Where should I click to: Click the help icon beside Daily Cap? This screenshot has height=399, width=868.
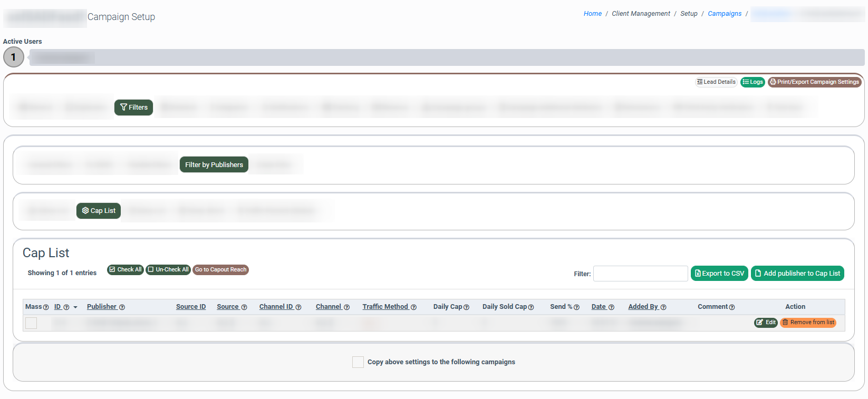pyautogui.click(x=466, y=307)
